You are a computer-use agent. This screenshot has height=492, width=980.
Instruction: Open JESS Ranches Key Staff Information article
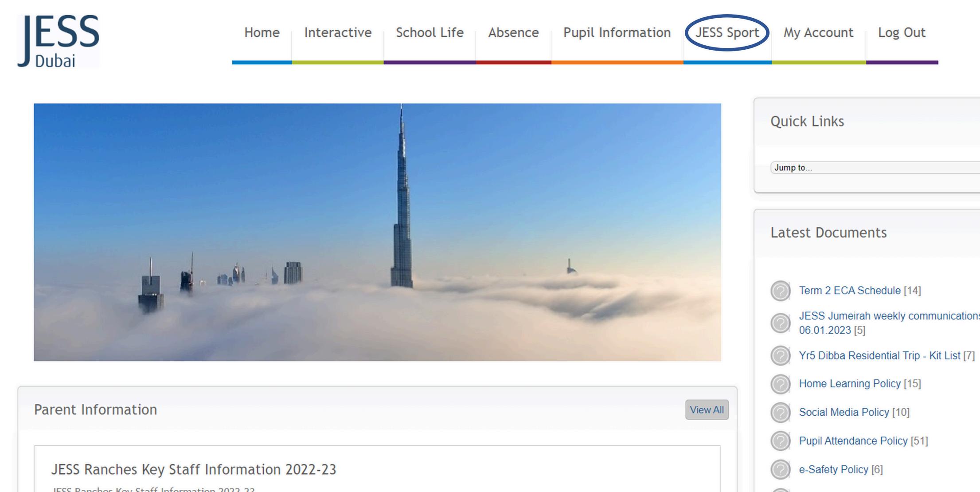click(193, 469)
